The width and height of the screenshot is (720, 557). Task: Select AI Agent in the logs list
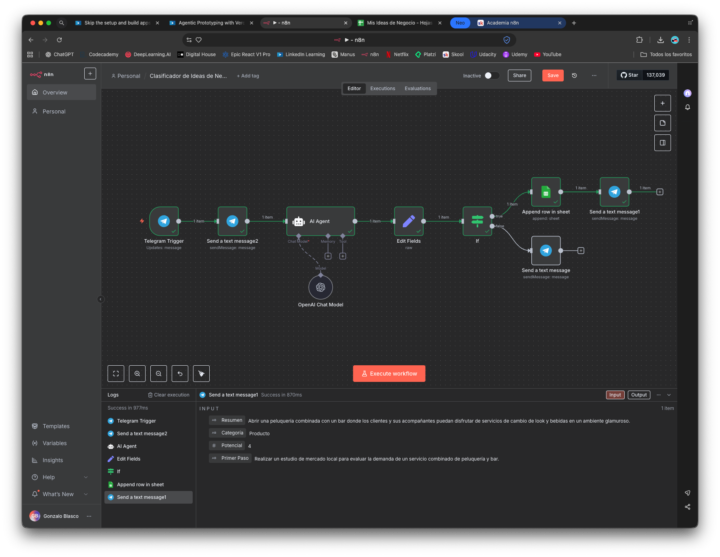tap(148, 446)
